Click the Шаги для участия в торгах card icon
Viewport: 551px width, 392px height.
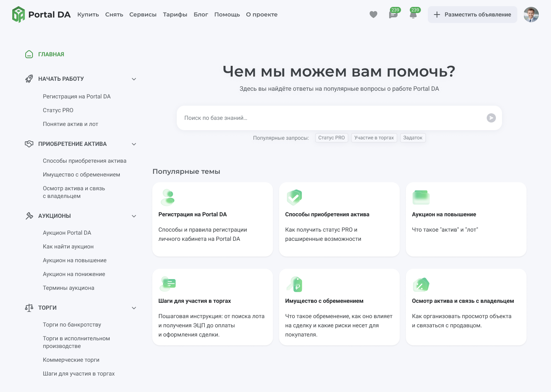tap(168, 284)
